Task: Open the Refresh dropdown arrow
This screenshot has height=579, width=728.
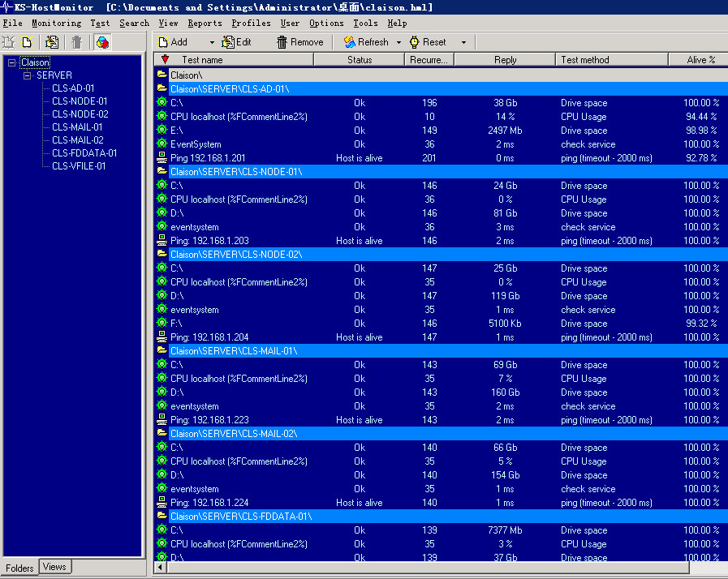Action: (x=398, y=42)
